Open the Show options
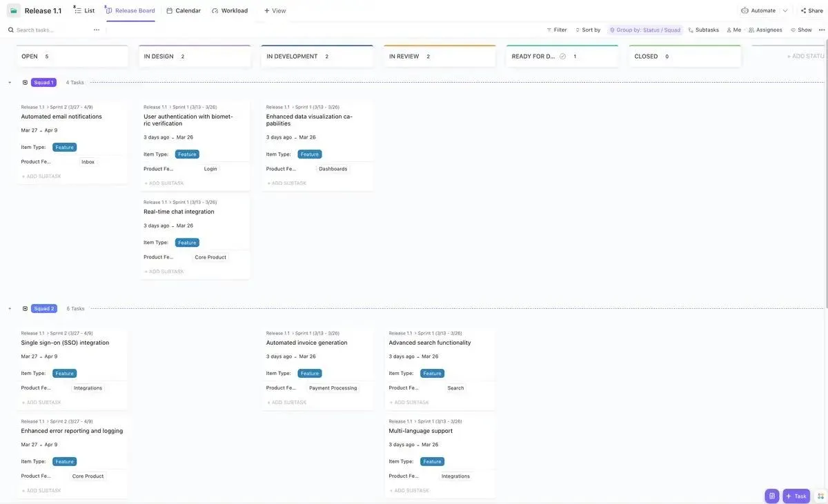Image resolution: width=828 pixels, height=504 pixels. click(801, 30)
